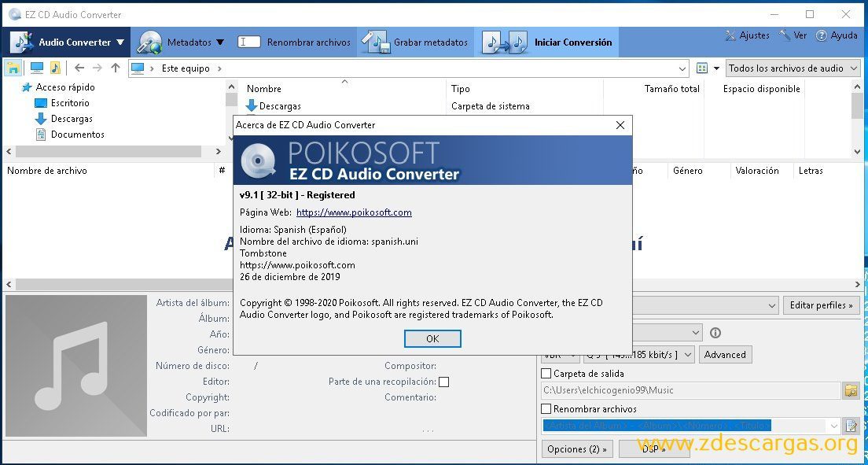Open the Audio Converter mode menu
This screenshot has width=868, height=465.
[x=67, y=42]
